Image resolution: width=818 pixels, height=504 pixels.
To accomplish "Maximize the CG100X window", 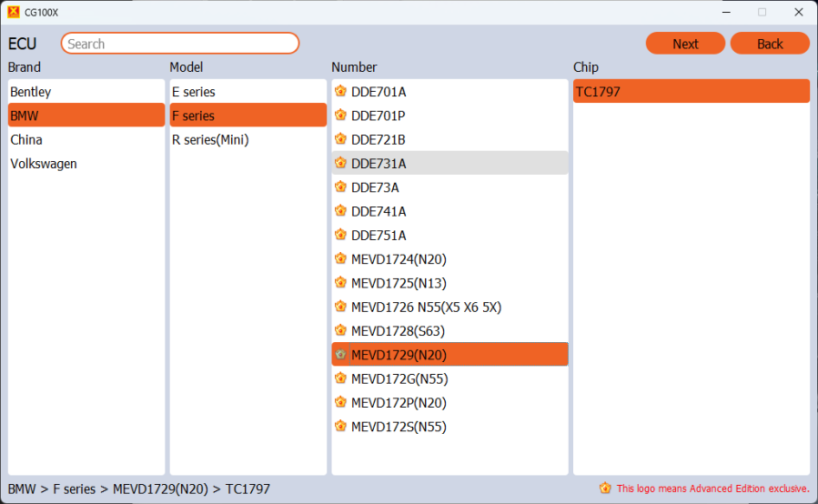I will point(762,12).
